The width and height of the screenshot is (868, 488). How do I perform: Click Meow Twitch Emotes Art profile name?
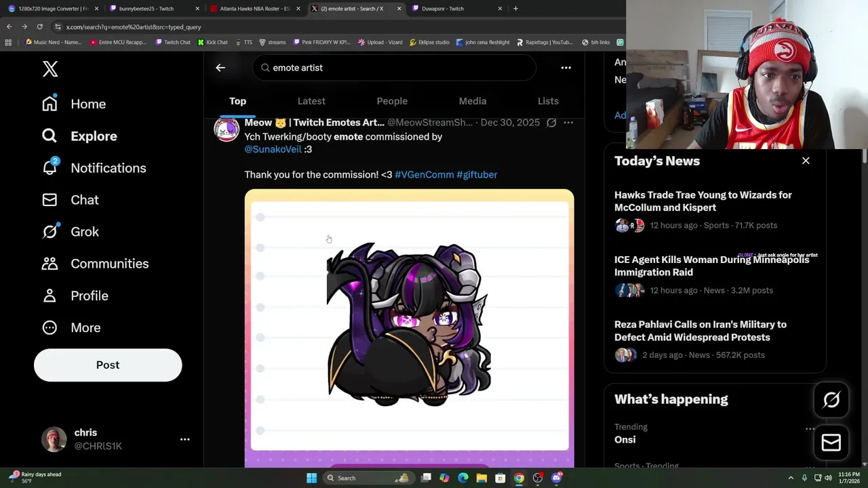[x=314, y=123]
